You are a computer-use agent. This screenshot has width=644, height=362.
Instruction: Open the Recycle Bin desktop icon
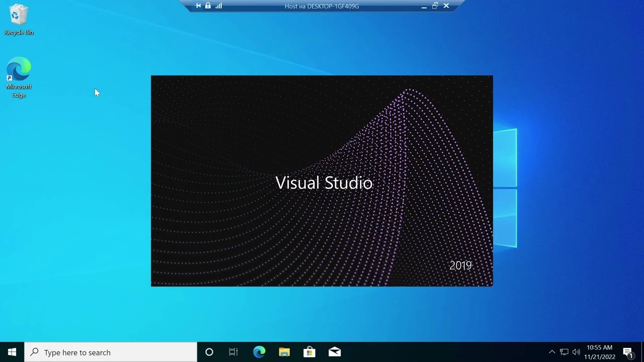(x=19, y=20)
